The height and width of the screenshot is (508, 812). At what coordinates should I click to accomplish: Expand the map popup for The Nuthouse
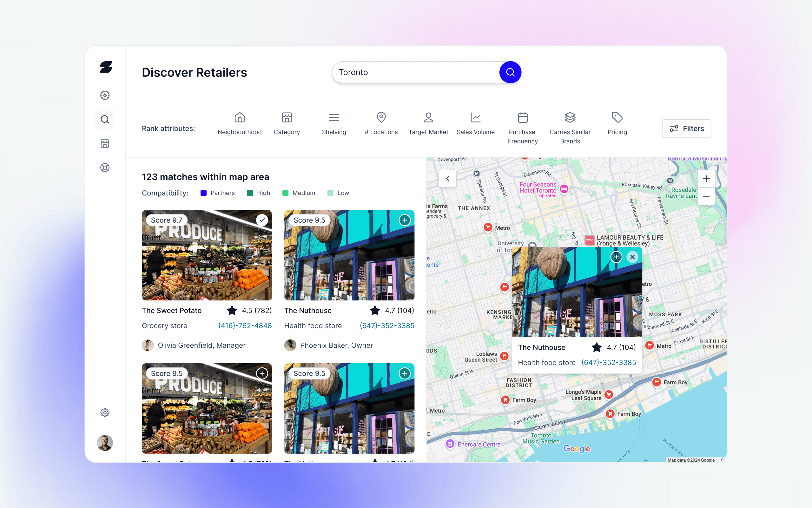pyautogui.click(x=617, y=257)
